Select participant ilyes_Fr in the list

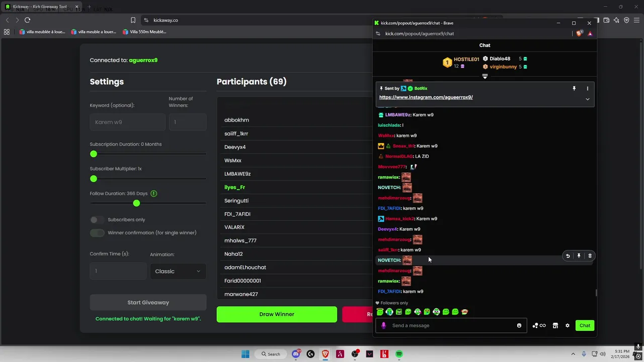[x=234, y=187]
